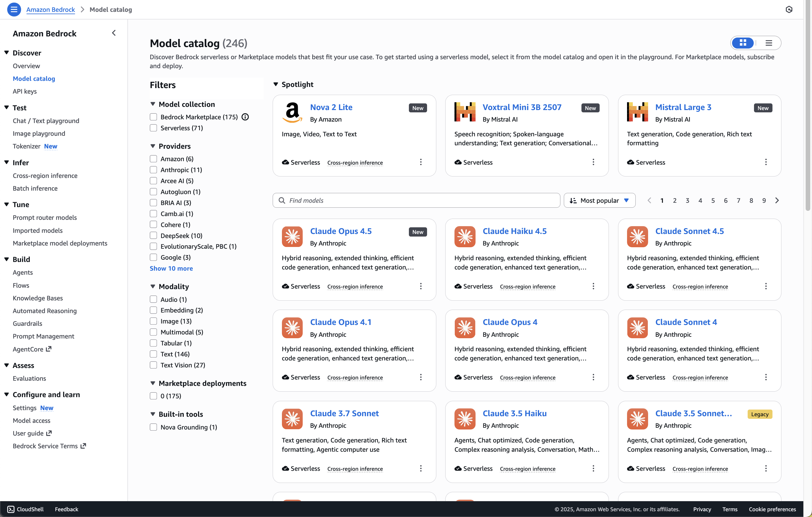Viewport: 812px width, 517px height.
Task: Select Guardrails in the Build section
Action: pos(27,323)
